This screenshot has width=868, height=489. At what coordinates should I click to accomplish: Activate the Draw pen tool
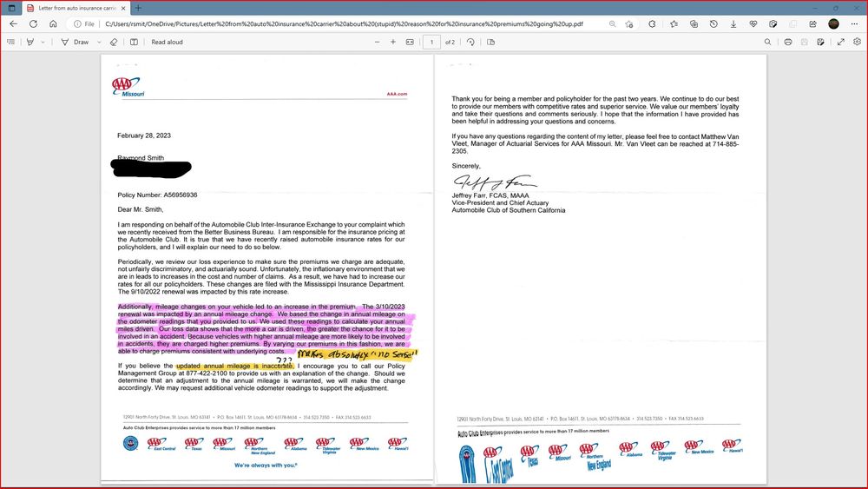point(65,42)
